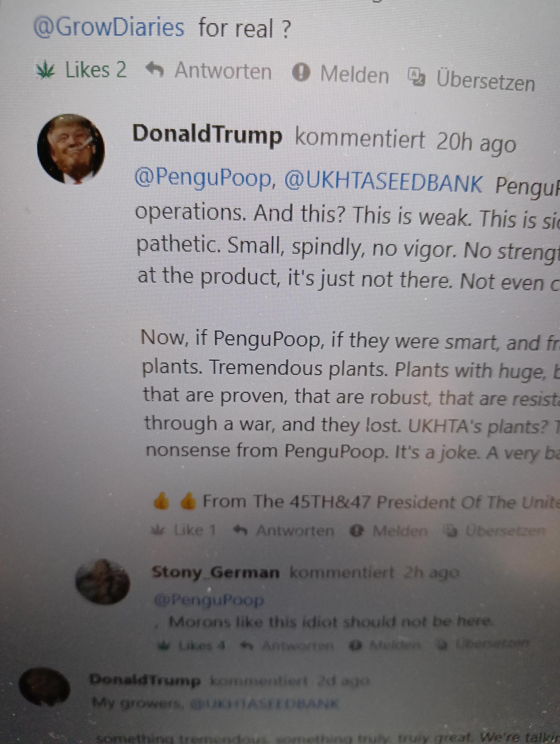This screenshot has height=744, width=560.
Task: Click the leaf icon next to Like 1
Action: [160, 529]
